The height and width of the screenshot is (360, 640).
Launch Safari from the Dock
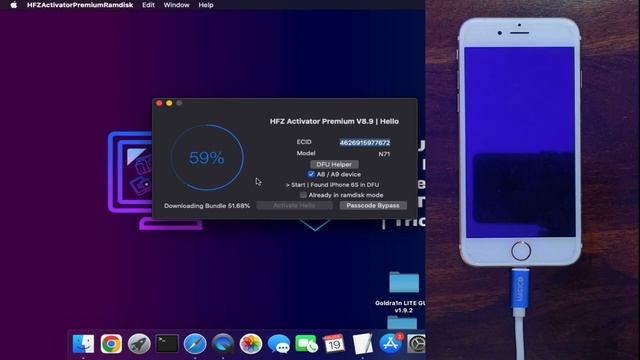(195, 344)
